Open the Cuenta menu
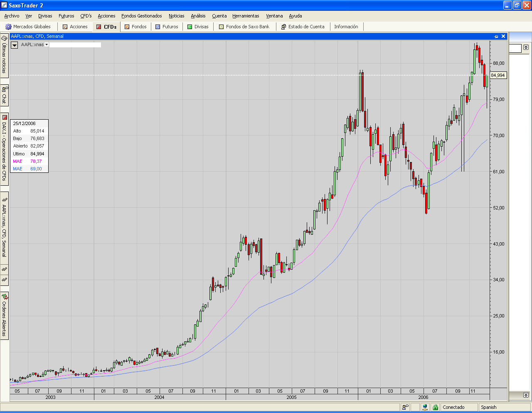532x413 pixels. (x=219, y=16)
